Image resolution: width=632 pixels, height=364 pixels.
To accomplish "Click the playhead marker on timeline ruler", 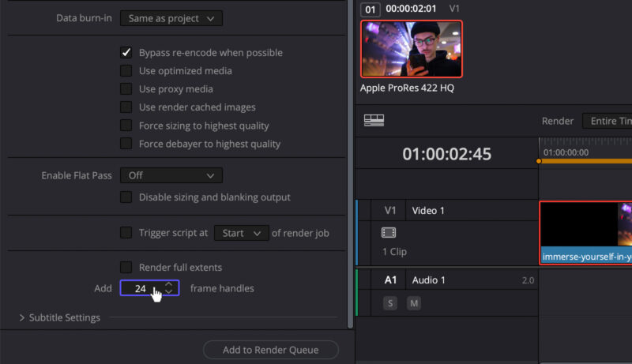I will point(539,161).
